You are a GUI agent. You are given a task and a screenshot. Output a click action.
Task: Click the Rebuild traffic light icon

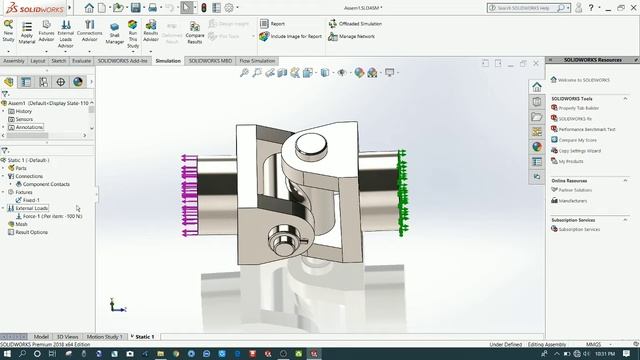click(x=204, y=8)
